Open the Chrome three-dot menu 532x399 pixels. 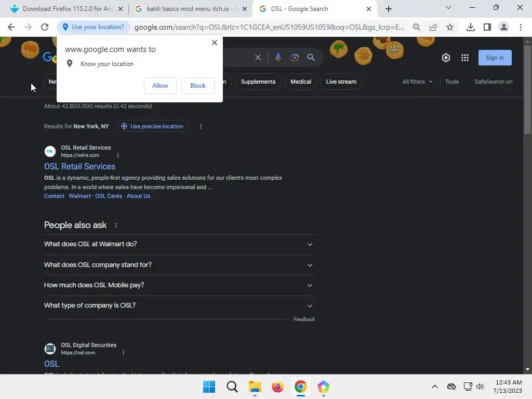(x=521, y=27)
